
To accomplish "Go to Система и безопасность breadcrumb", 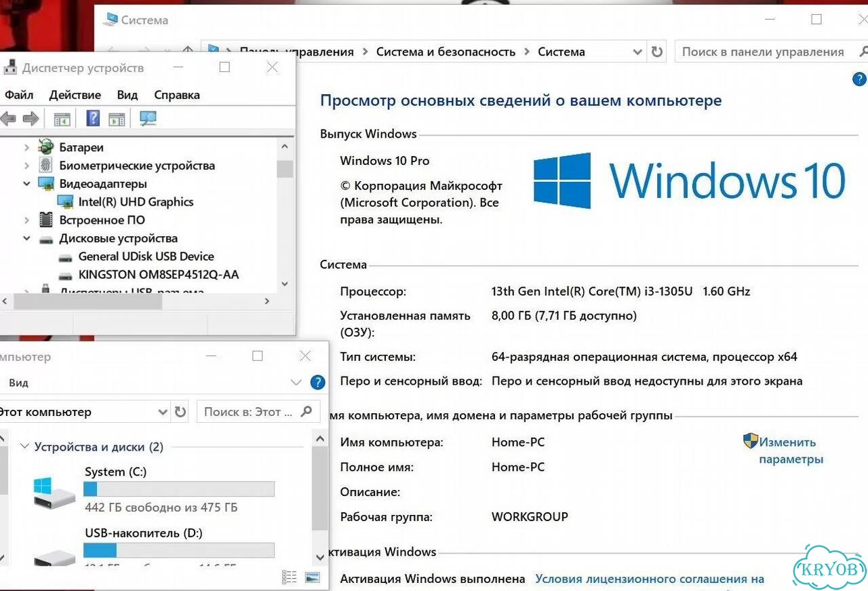I will (446, 52).
